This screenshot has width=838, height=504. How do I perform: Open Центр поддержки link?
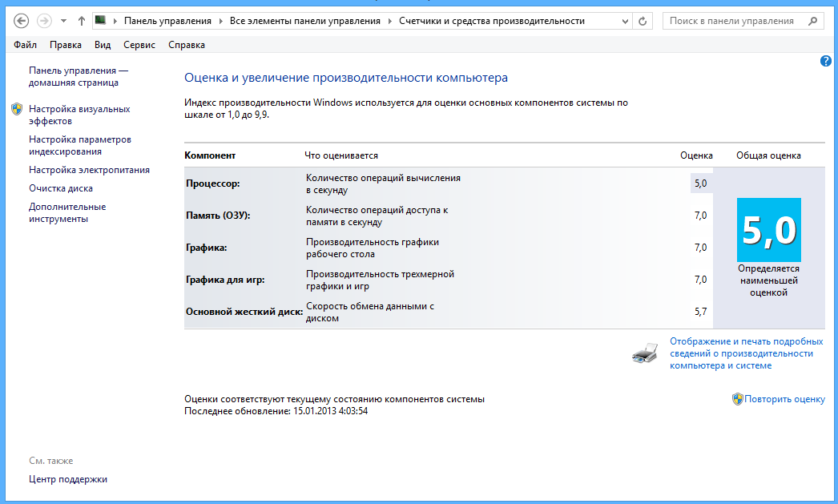68,479
